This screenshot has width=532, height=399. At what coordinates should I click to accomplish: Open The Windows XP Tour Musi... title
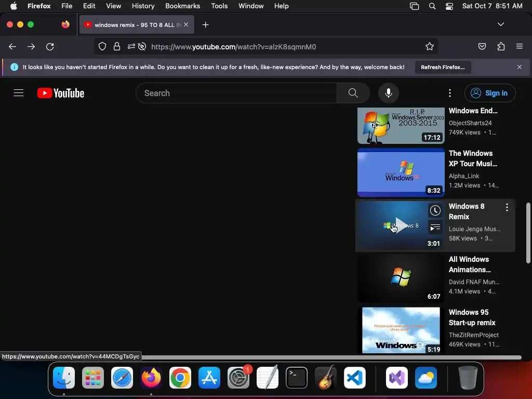pyautogui.click(x=473, y=158)
